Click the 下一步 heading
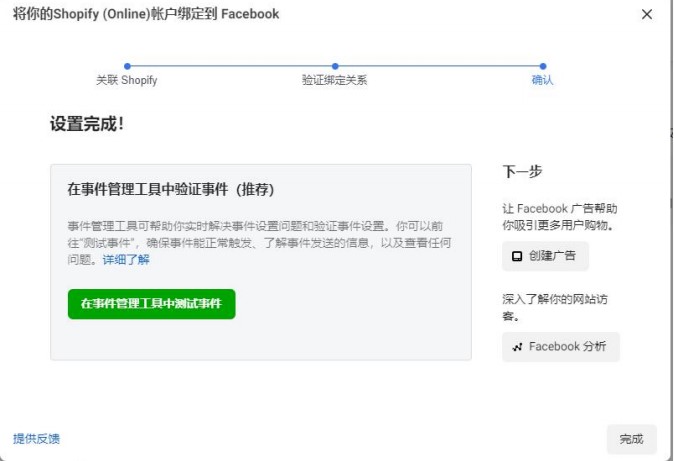674x461 pixels. 522,172
